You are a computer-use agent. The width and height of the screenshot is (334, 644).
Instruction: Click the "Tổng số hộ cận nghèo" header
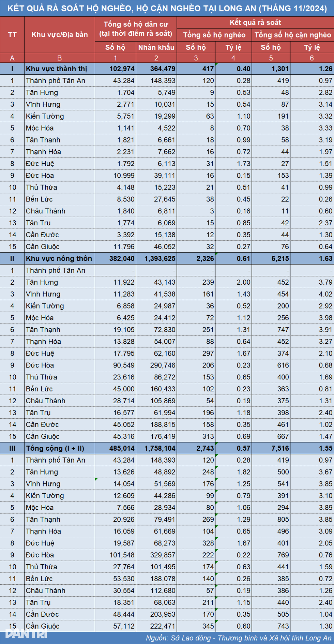click(292, 35)
